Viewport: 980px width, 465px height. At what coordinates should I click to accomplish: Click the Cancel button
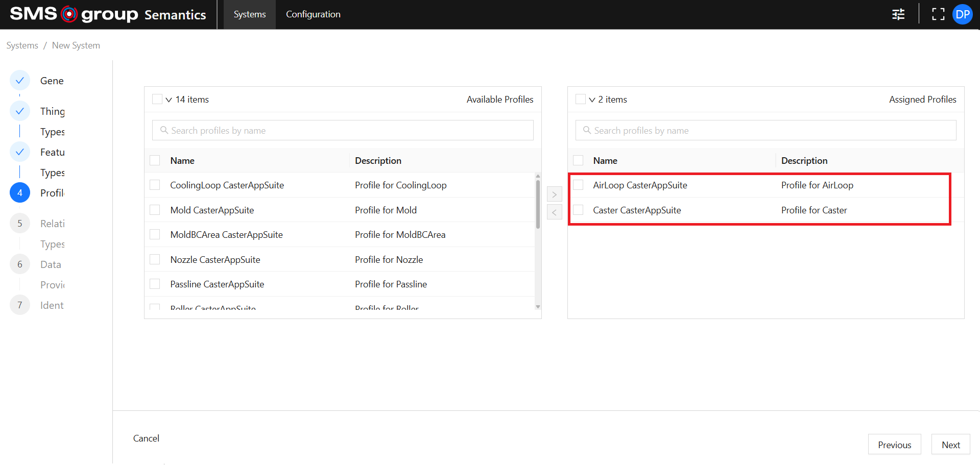146,438
